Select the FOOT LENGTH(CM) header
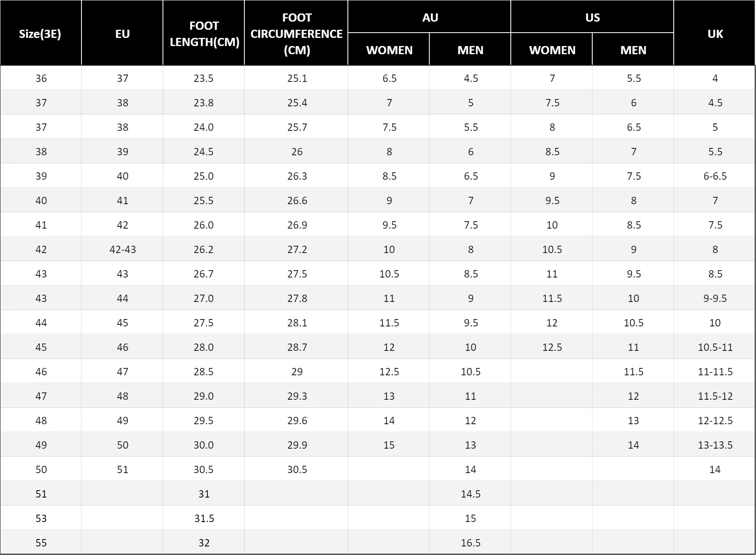 (204, 34)
